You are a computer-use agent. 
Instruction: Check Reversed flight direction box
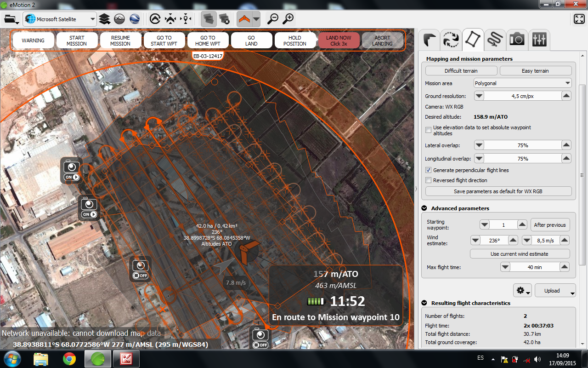pyautogui.click(x=429, y=180)
